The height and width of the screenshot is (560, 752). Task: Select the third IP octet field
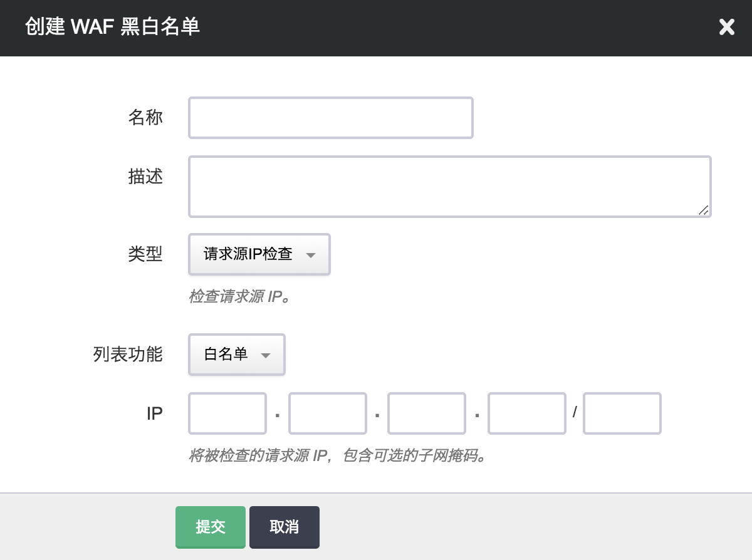pyautogui.click(x=427, y=413)
